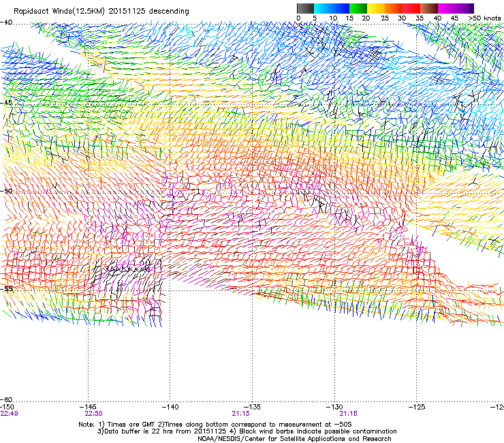Click the note line 'Data buffer is 22 hrs'
This screenshot has width=504, height=443.
pyautogui.click(x=247, y=431)
